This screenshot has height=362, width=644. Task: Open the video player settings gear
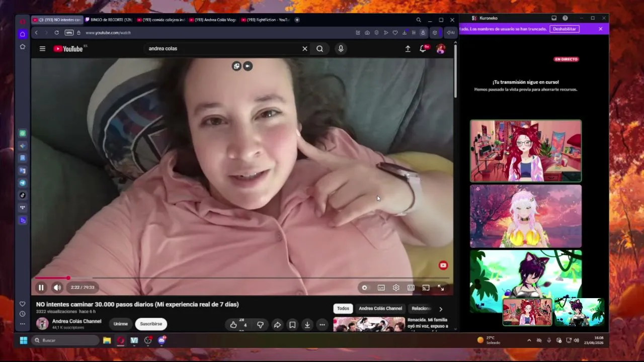(x=396, y=288)
